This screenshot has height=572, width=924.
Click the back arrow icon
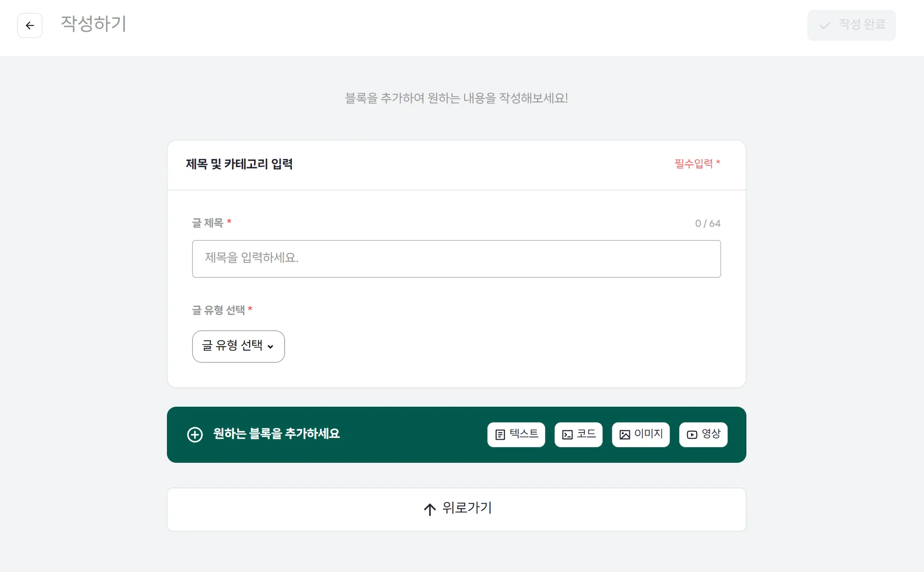point(30,25)
